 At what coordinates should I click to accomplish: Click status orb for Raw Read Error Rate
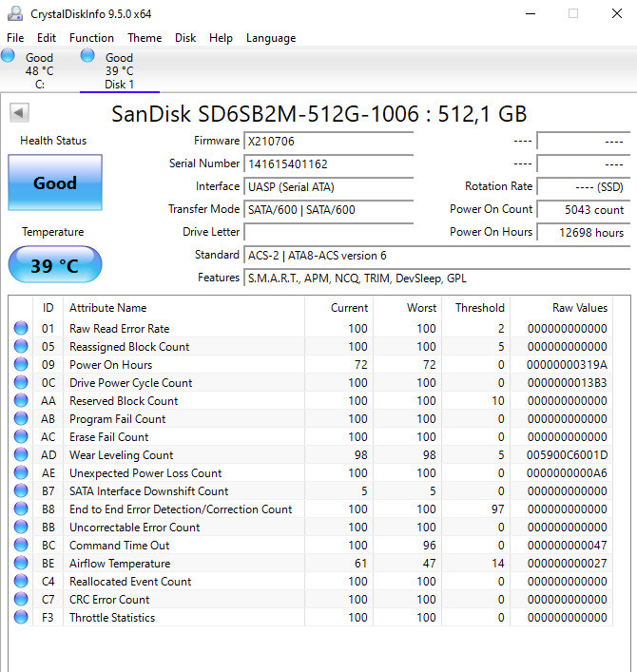point(21,329)
